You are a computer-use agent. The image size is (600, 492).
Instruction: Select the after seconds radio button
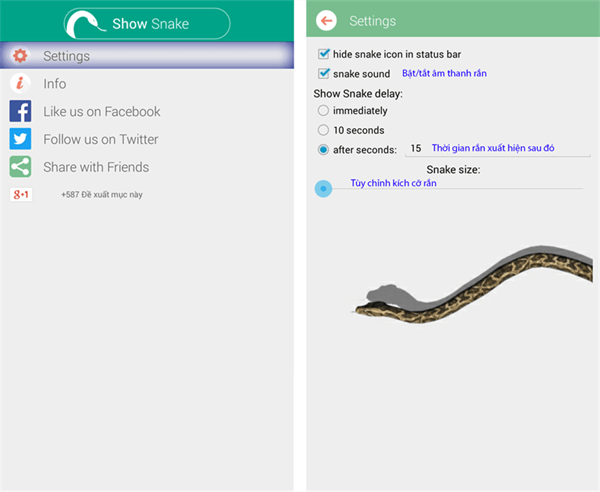coord(323,150)
